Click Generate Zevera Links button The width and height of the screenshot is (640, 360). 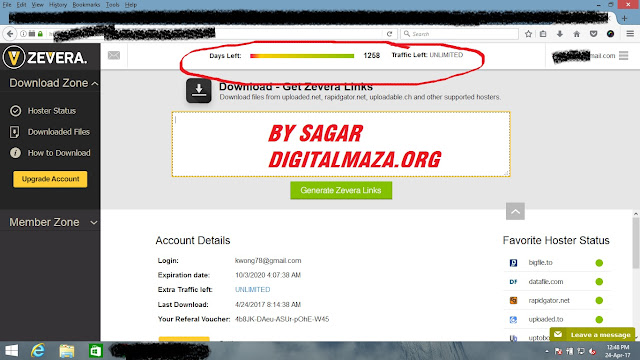(x=341, y=191)
